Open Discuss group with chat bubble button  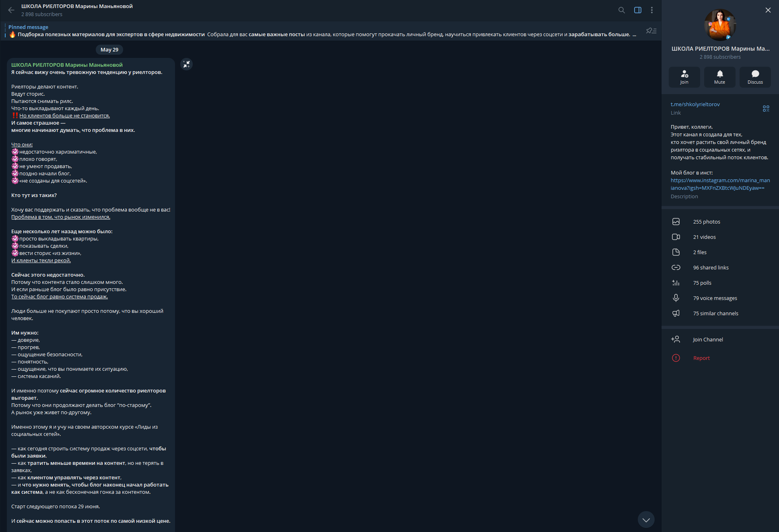pyautogui.click(x=755, y=77)
